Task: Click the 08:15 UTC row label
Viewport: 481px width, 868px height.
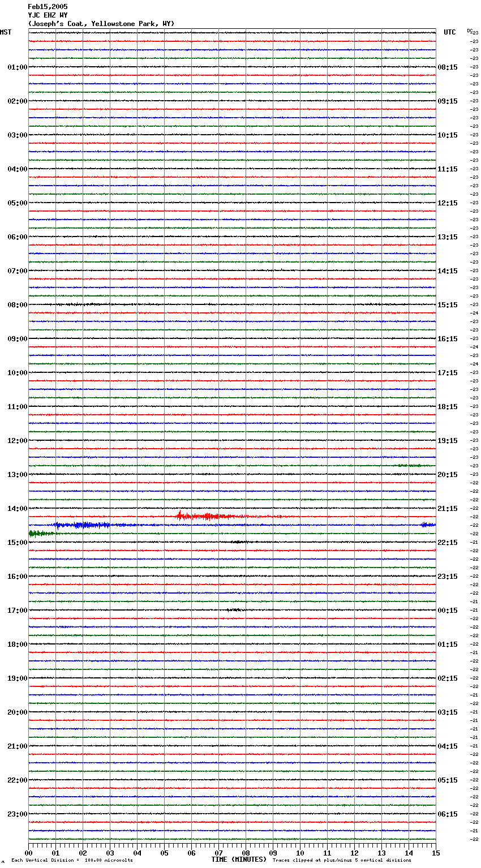Action: (448, 67)
